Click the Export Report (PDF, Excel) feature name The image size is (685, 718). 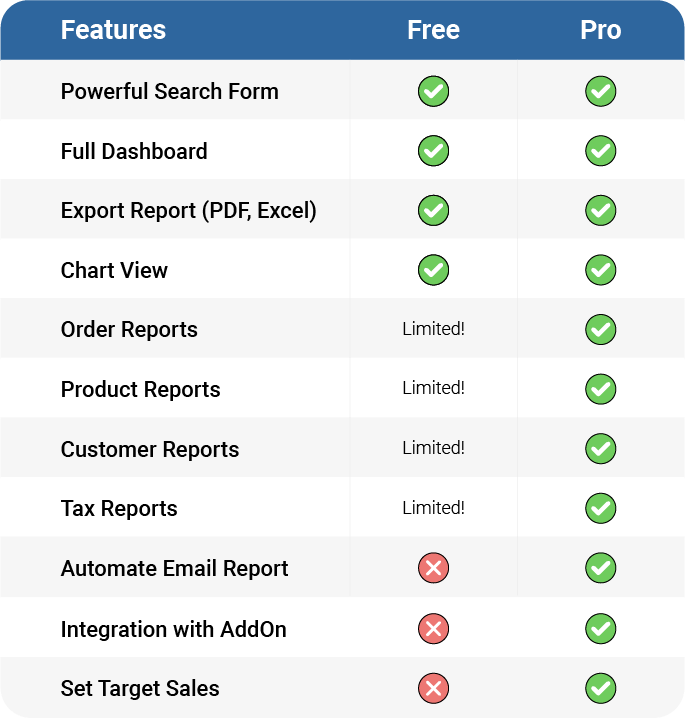189,211
